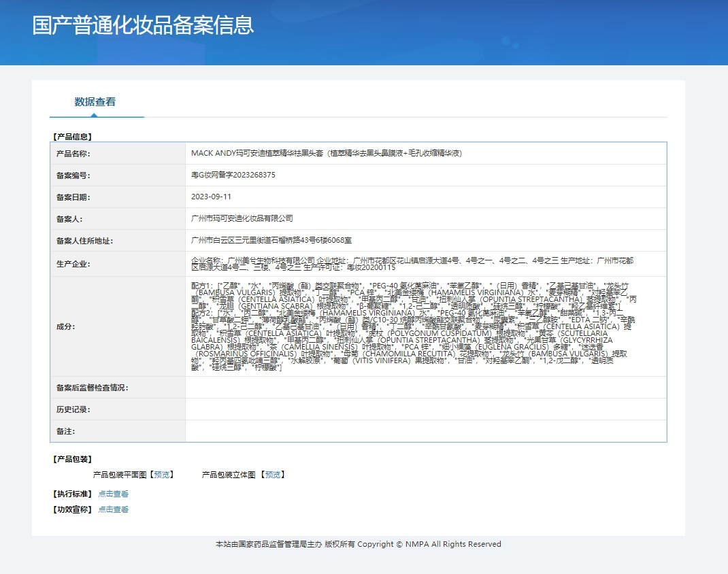The height and width of the screenshot is (574, 728).
Task: Switch to the 数据查看 tab
Action: click(95, 102)
